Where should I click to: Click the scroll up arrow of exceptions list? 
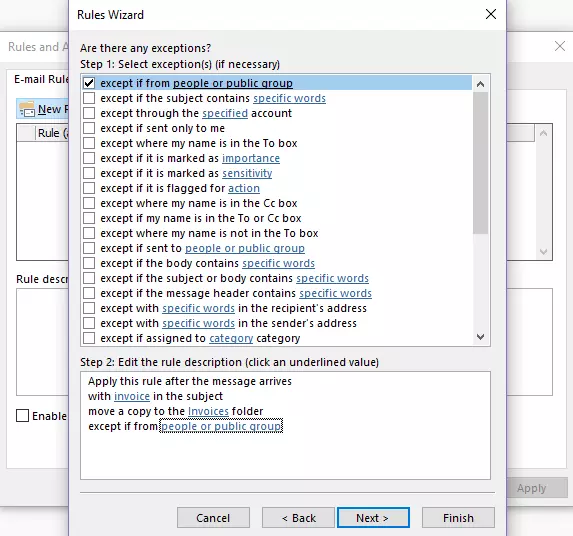click(480, 84)
